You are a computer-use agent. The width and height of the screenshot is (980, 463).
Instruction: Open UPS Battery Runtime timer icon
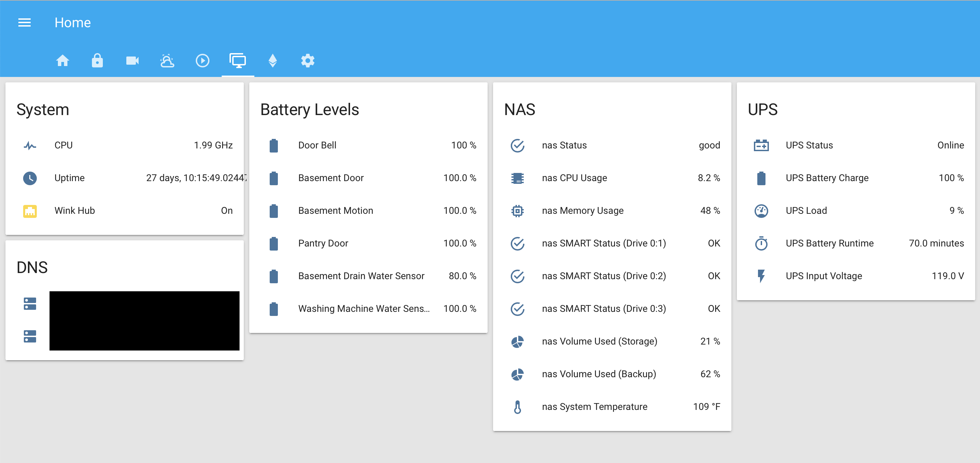761,243
